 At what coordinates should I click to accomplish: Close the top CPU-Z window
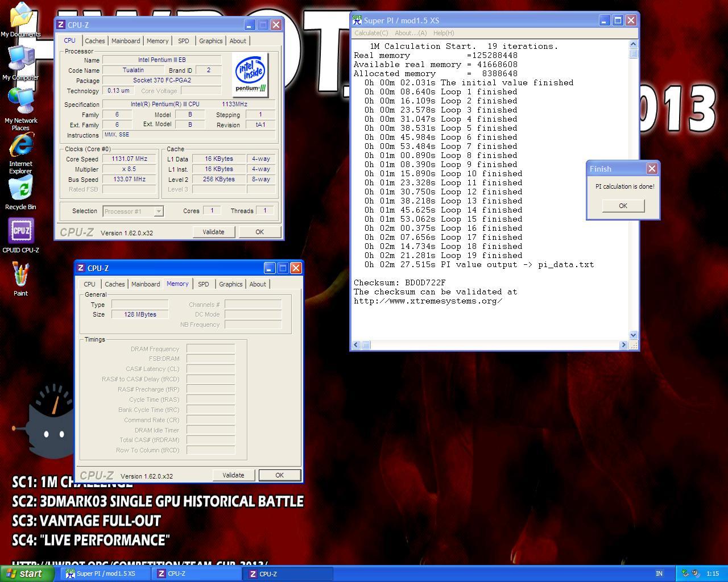[x=276, y=25]
